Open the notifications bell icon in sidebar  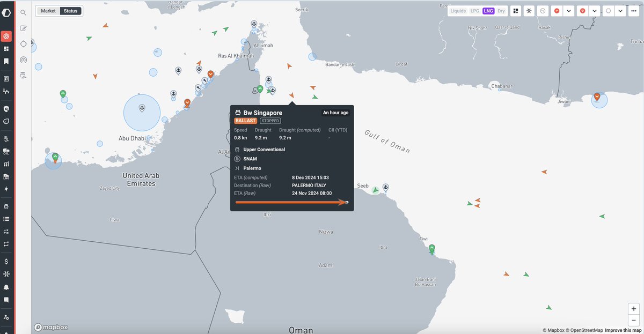[6, 287]
